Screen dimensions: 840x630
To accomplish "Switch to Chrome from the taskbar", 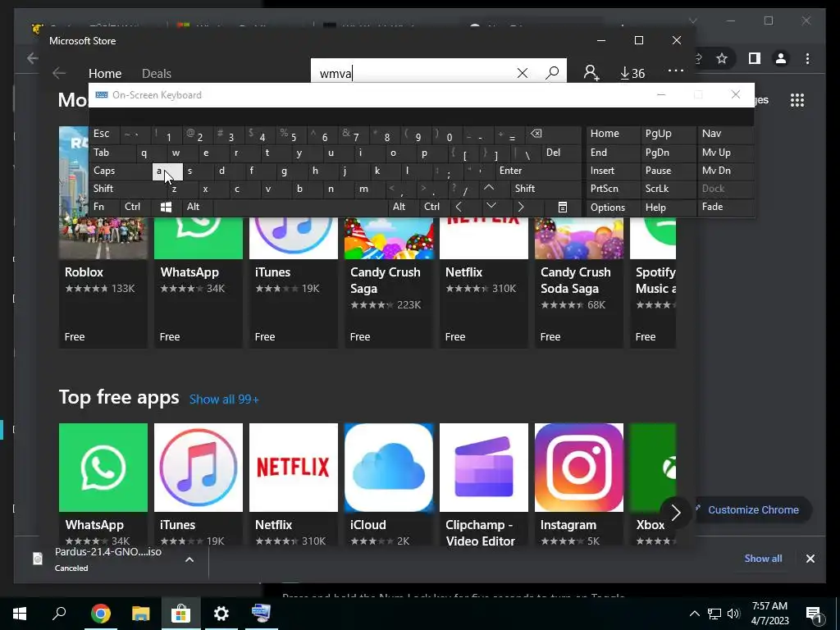I will 100,614.
